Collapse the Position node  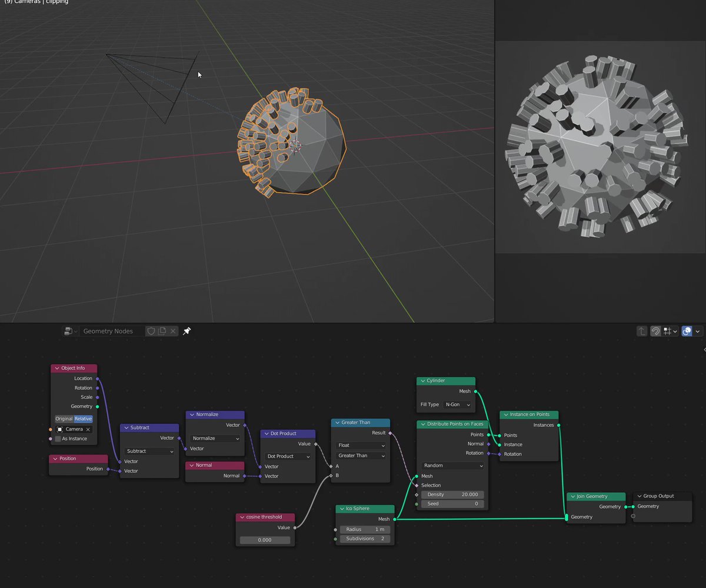(x=56, y=459)
